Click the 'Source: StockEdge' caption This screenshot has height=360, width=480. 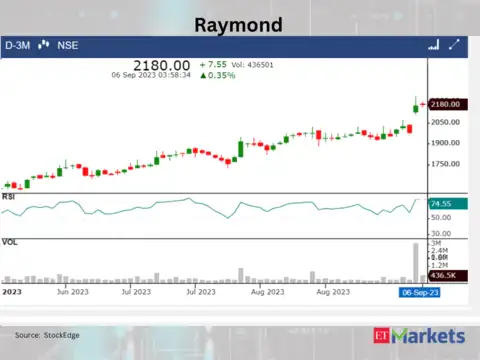point(47,335)
